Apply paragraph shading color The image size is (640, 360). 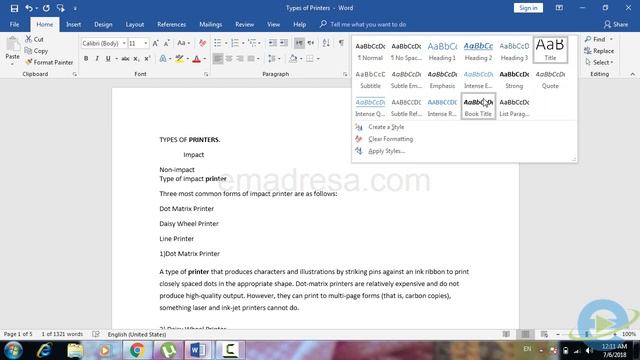point(293,59)
